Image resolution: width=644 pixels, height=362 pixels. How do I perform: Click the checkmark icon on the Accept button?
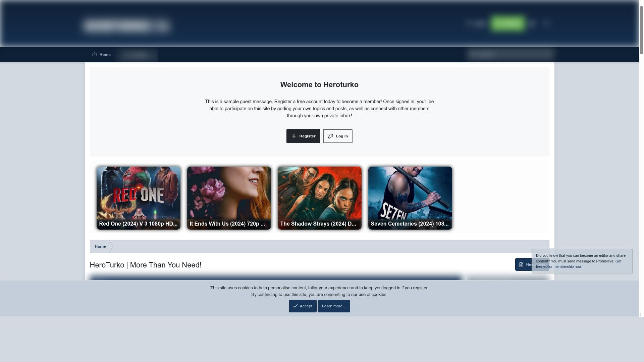(295, 306)
